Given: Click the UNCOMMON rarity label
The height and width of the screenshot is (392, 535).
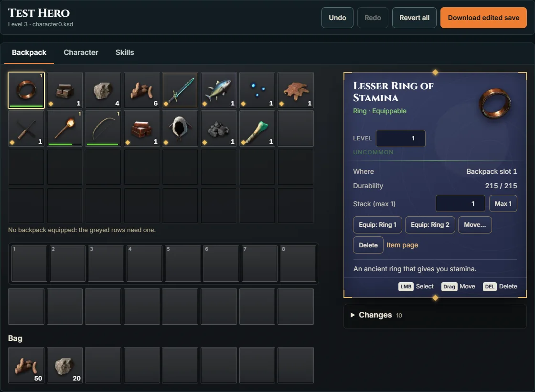Looking at the screenshot, I should point(373,152).
